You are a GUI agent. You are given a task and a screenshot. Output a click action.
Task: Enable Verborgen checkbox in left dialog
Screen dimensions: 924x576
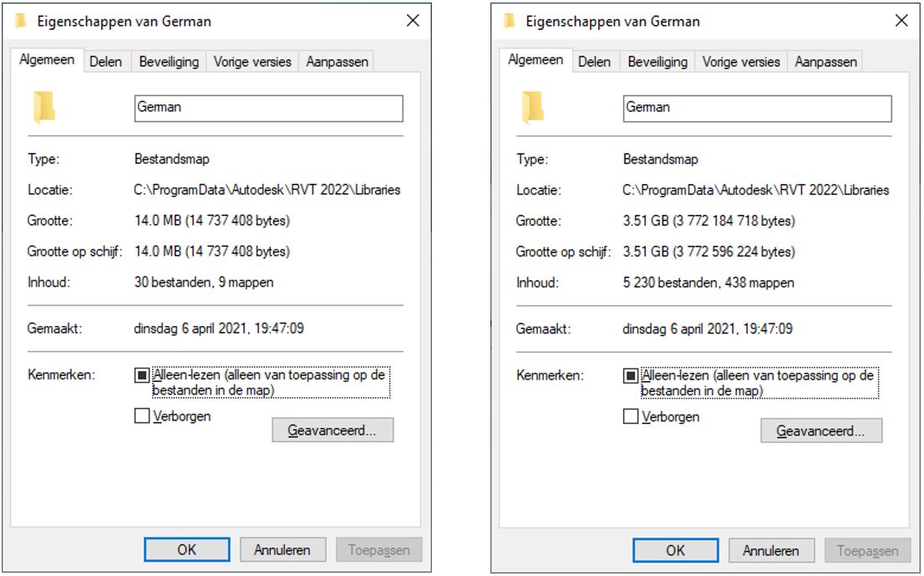(142, 416)
